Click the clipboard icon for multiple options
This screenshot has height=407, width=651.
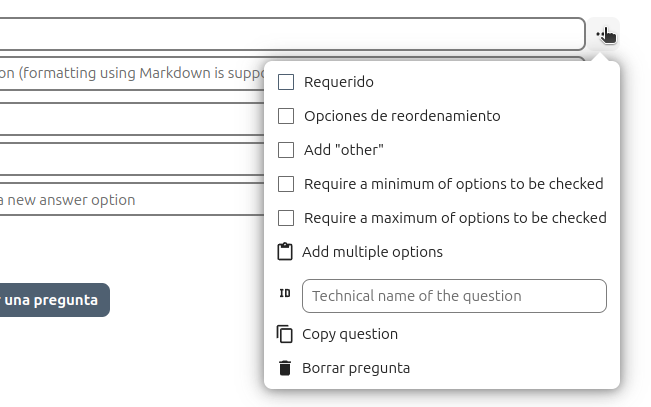285,252
